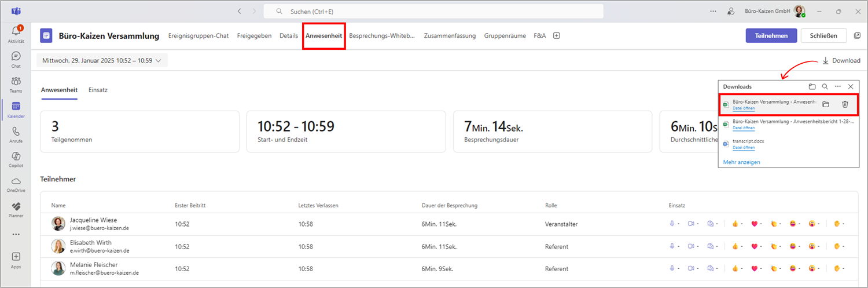Open the F&A tab
868x288 pixels.
click(x=539, y=35)
